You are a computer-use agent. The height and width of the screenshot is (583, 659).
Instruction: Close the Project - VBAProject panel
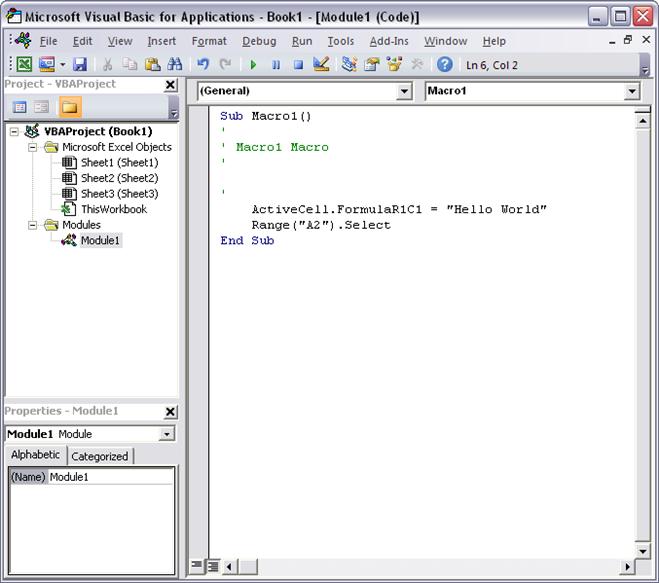(x=170, y=85)
